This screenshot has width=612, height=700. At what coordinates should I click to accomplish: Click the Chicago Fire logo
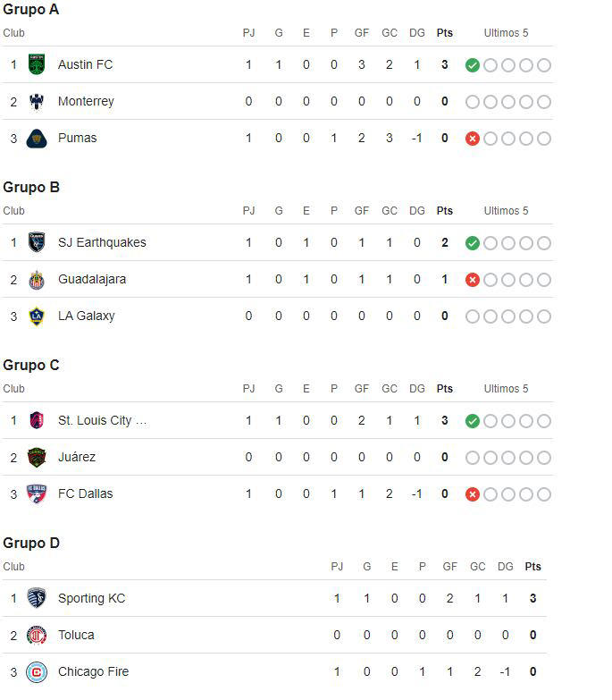click(x=37, y=671)
